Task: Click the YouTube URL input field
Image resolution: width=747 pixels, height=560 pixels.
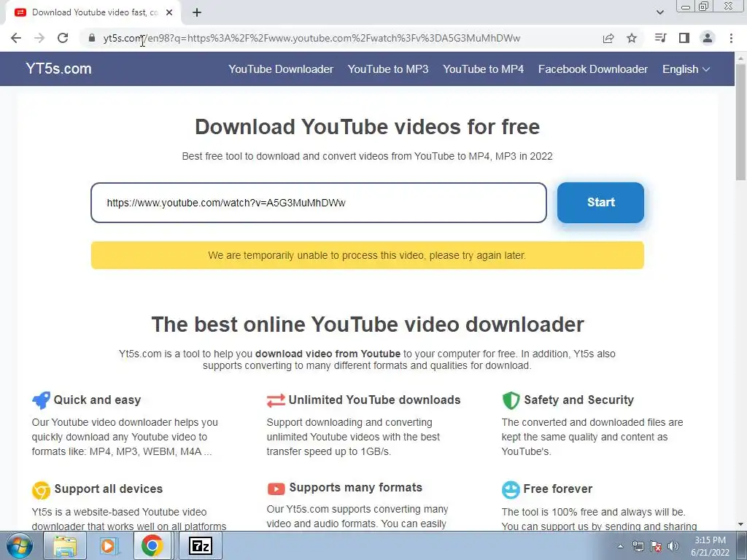Action: pyautogui.click(x=319, y=203)
